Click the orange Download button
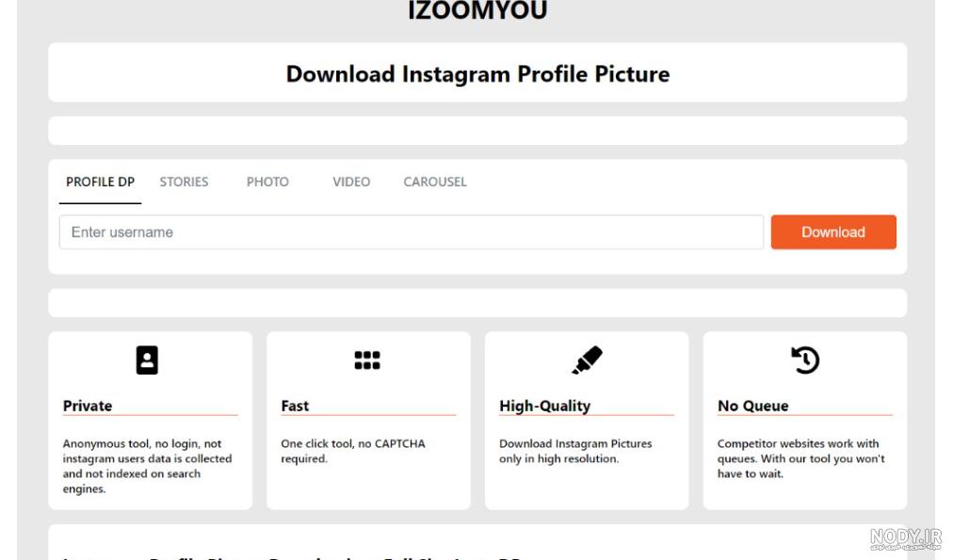953x560 pixels. click(833, 232)
